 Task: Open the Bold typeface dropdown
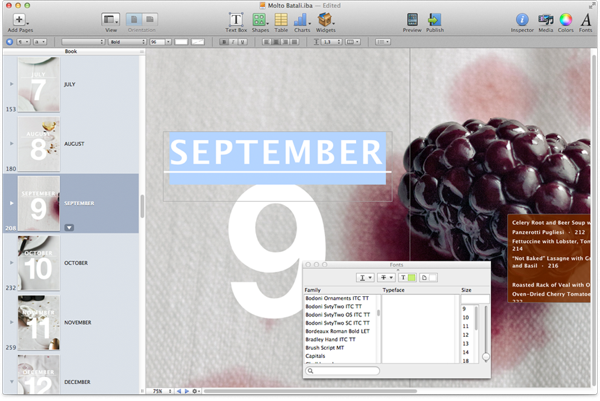click(x=127, y=42)
